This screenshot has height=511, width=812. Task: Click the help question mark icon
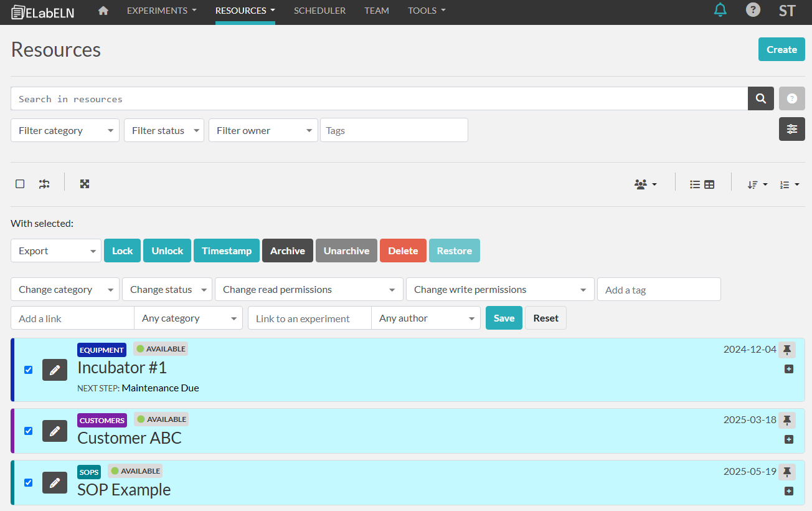(x=753, y=10)
